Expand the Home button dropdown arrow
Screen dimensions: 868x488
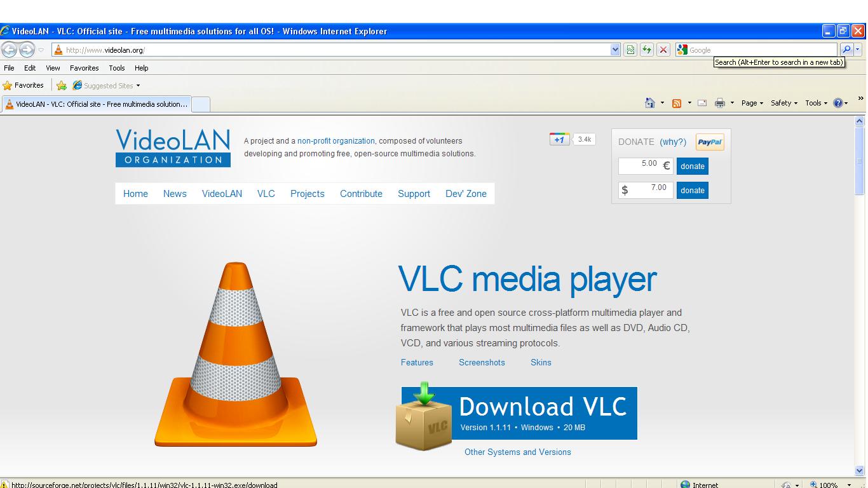(x=662, y=103)
